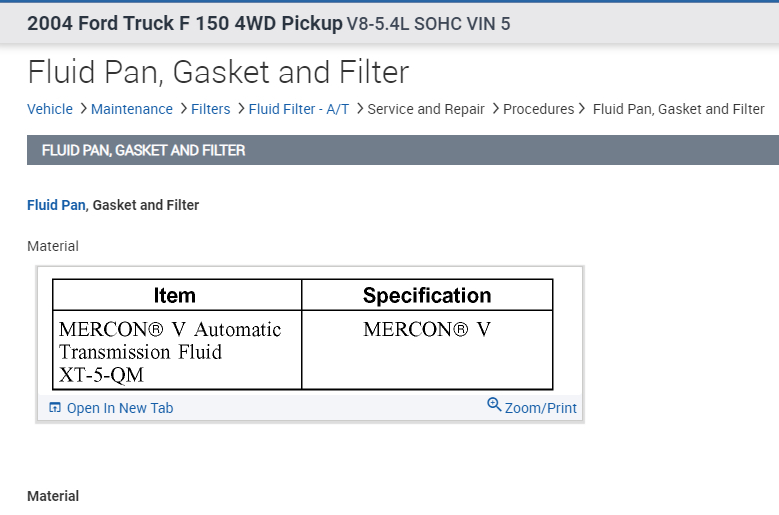This screenshot has width=779, height=515.
Task: Click chevron between Maintenance and Filters
Action: (182, 109)
